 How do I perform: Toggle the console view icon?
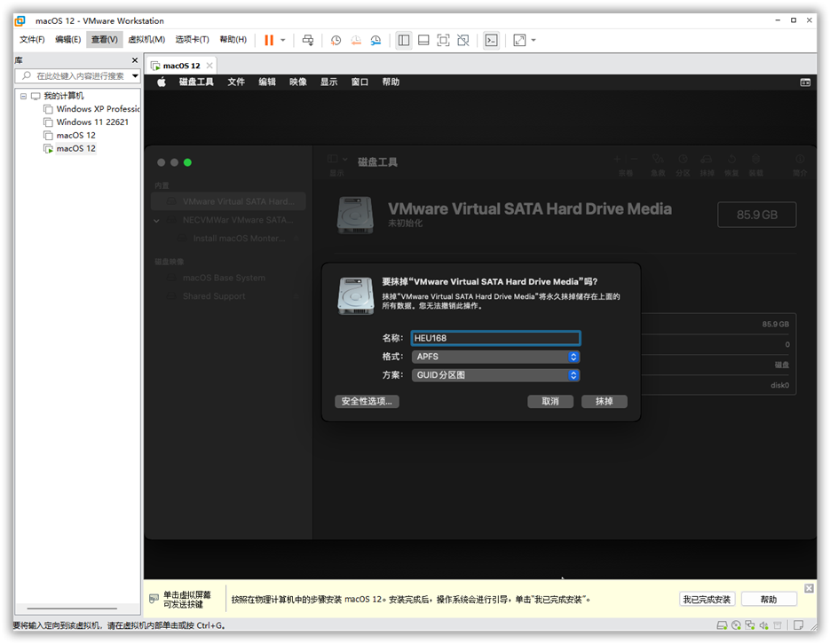click(491, 40)
